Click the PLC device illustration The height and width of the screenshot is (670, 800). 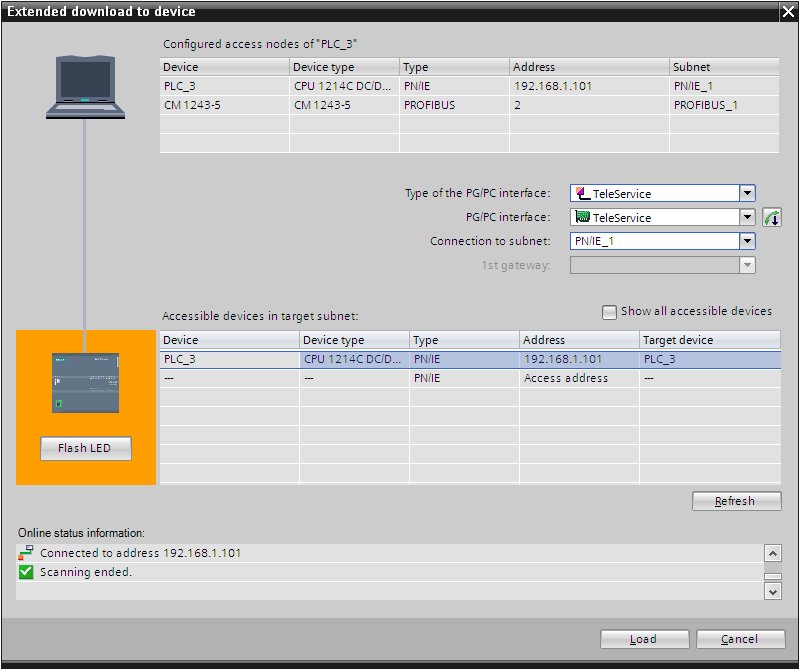(x=85, y=383)
